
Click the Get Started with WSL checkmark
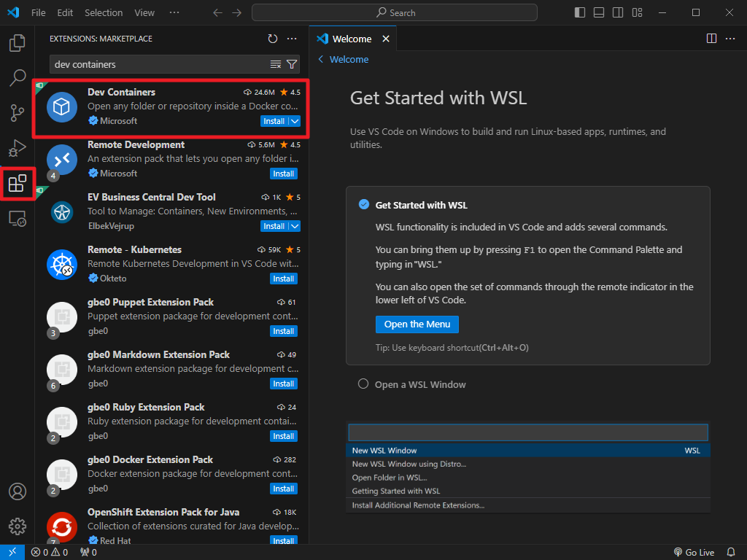[x=363, y=204]
